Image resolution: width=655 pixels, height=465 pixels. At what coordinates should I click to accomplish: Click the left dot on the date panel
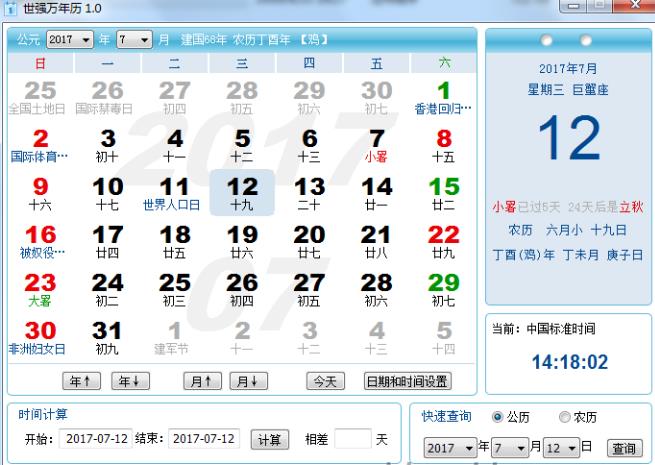546,42
